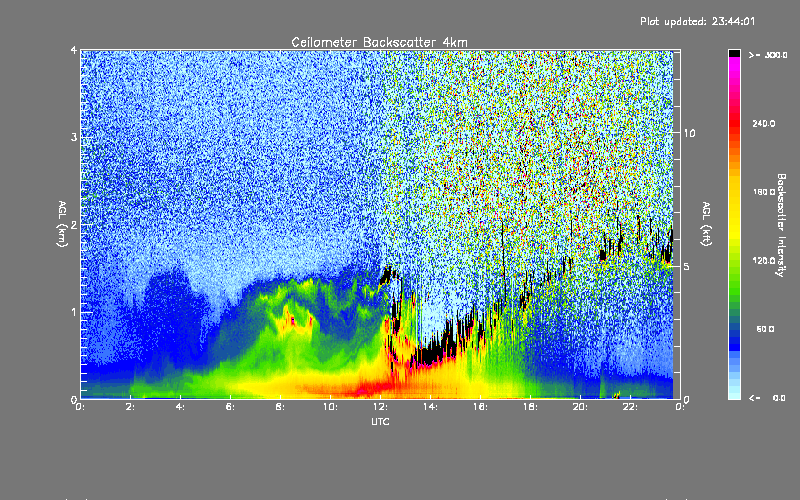Click the 1 tick on the km axis
Viewport: 800px width, 500px height.
tap(74, 312)
